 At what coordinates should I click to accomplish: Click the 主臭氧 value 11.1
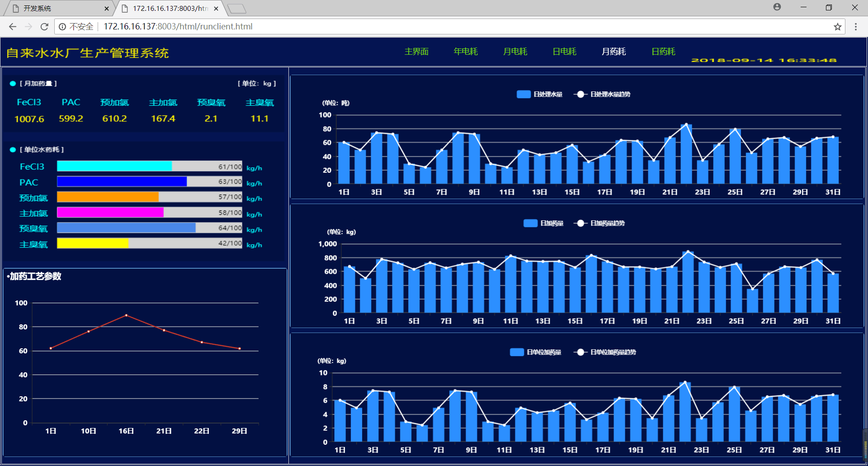[259, 119]
